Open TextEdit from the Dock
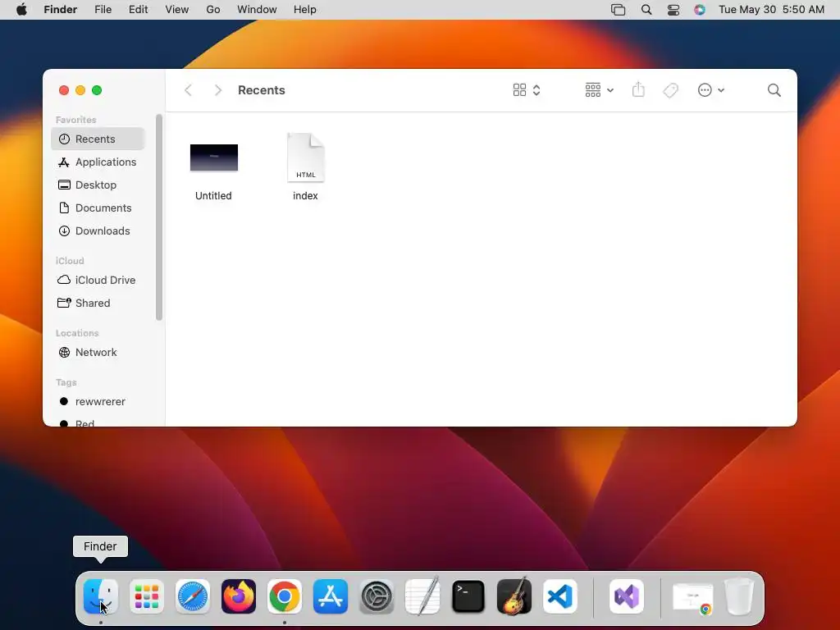Image resolution: width=840 pixels, height=630 pixels. point(422,596)
